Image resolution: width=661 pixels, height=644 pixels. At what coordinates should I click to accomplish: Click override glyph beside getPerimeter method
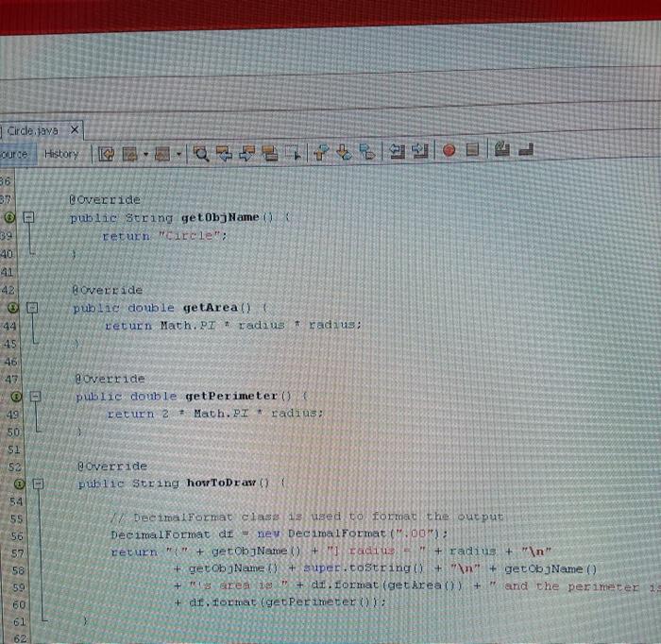[x=16, y=397]
